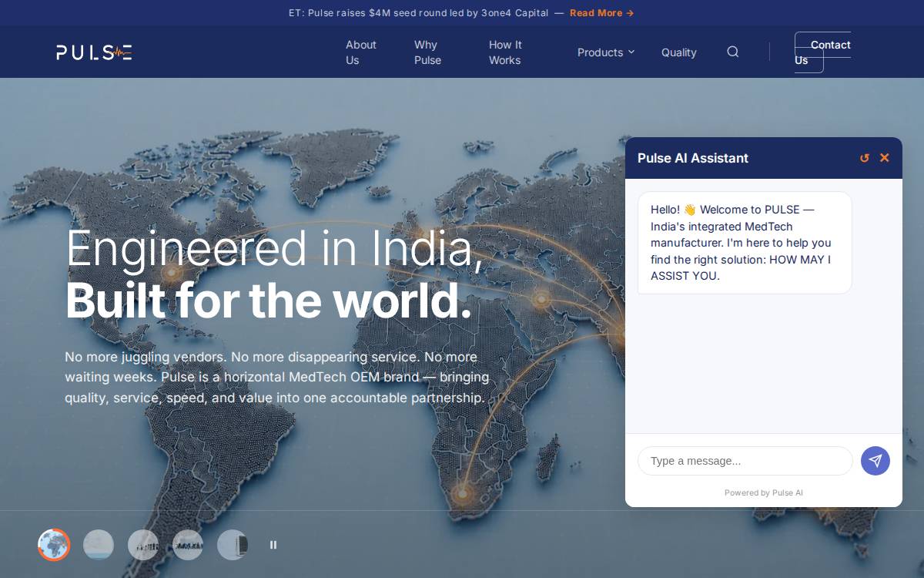Screen dimensions: 924x578
Task: Click the Powered by Pulse AI text
Action: click(x=764, y=492)
